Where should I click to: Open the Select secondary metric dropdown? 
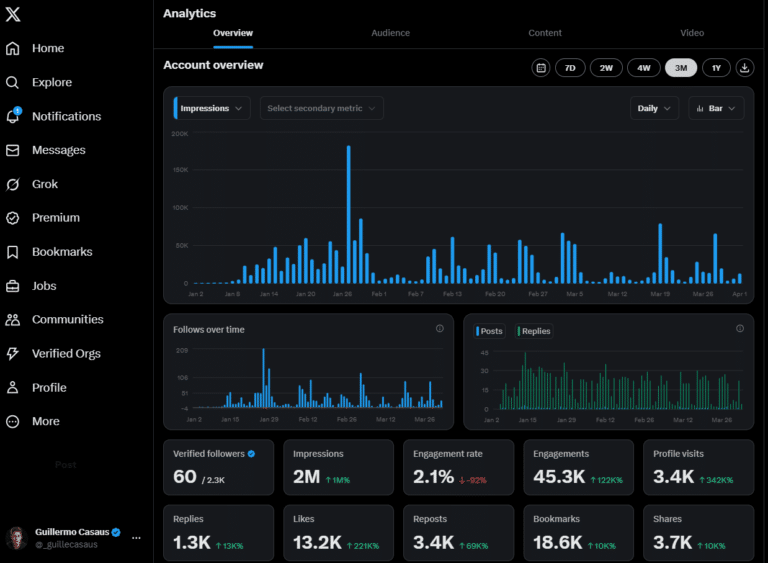pyautogui.click(x=321, y=108)
